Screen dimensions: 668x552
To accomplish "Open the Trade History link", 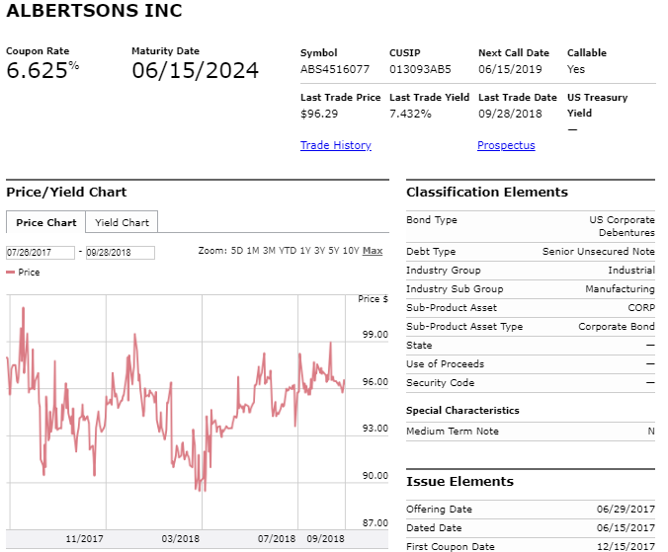I will [x=336, y=145].
